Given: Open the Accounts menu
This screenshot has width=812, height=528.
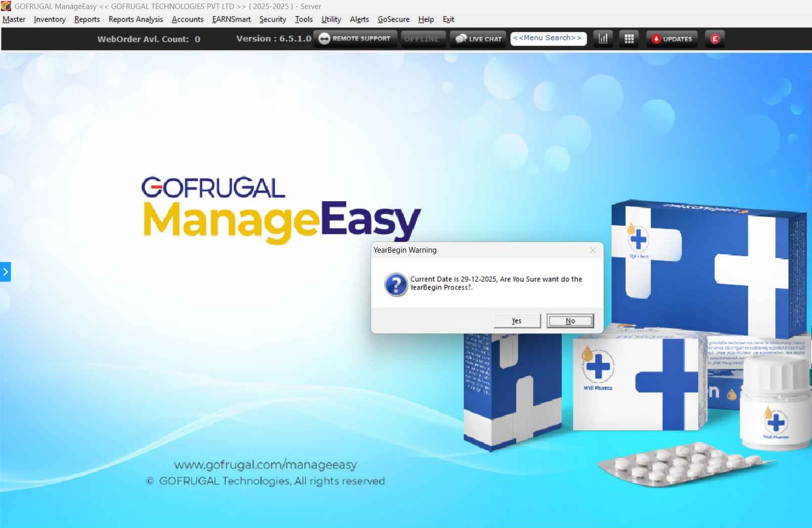Looking at the screenshot, I should tap(188, 19).
